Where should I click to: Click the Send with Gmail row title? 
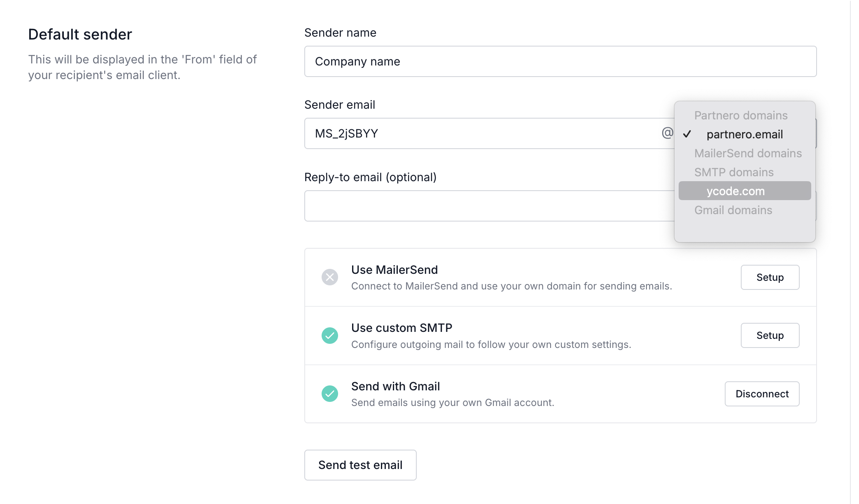pyautogui.click(x=395, y=386)
